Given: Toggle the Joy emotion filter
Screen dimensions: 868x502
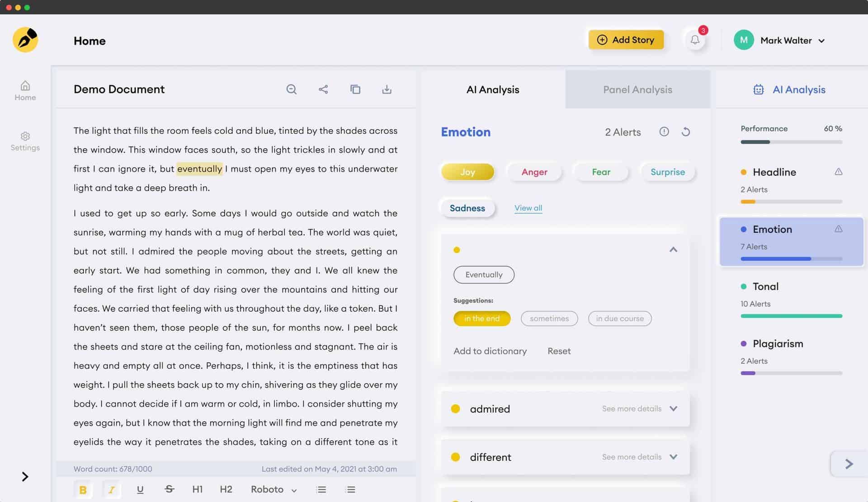Looking at the screenshot, I should click(467, 172).
